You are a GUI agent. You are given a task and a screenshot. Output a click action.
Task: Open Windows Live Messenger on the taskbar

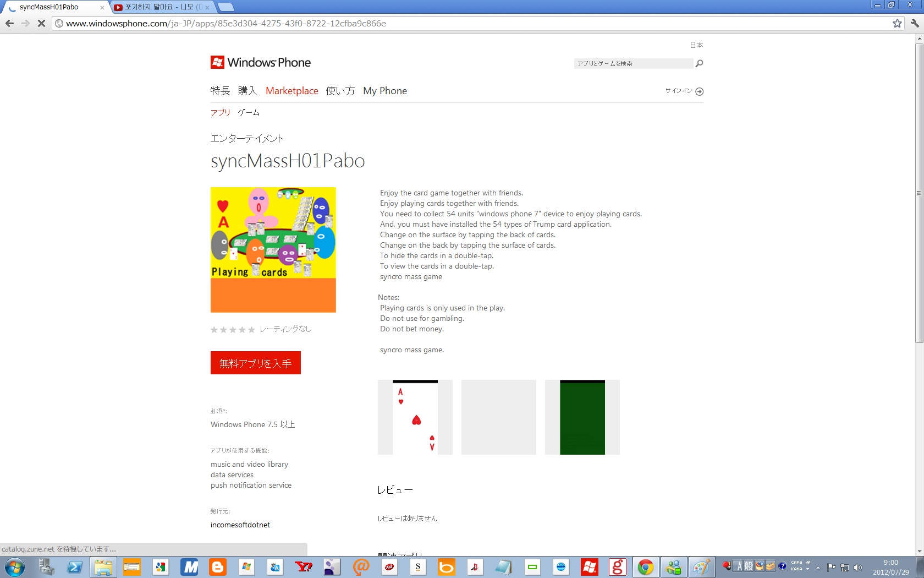point(674,567)
